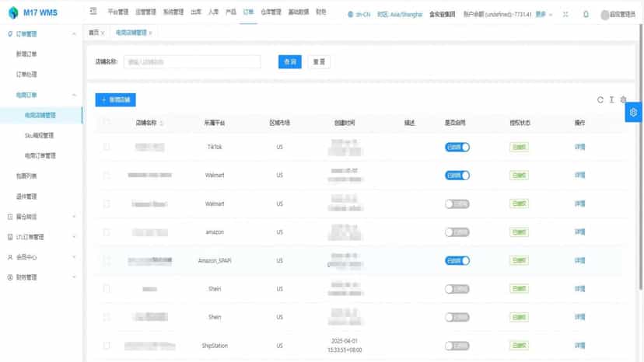The width and height of the screenshot is (644, 362).
Task: Tick the checkbox for ShipStation row
Action: 107,346
